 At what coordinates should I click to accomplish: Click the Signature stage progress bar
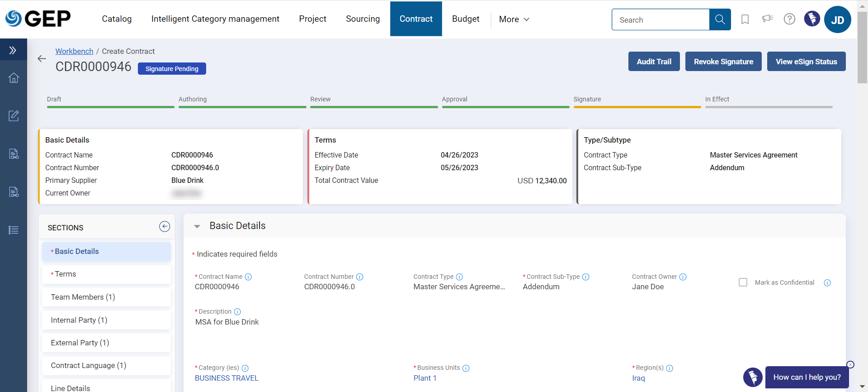coord(637,107)
